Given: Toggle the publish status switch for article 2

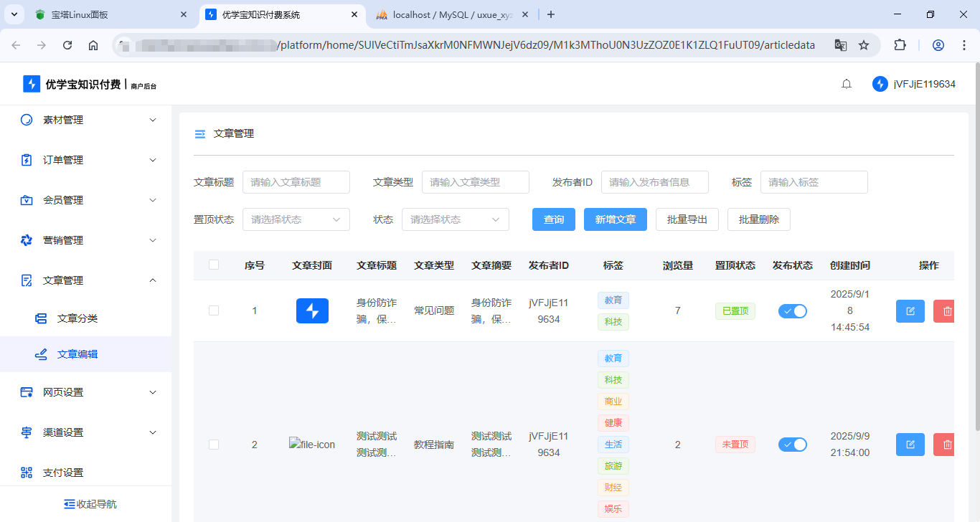Looking at the screenshot, I should click(x=792, y=444).
